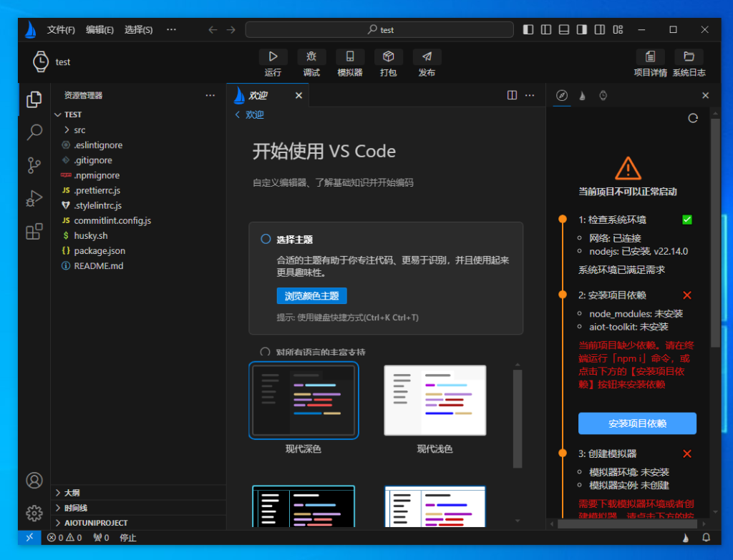Select the compass tab icon in right panel
Screen dimensions: 733x560
tap(562, 95)
